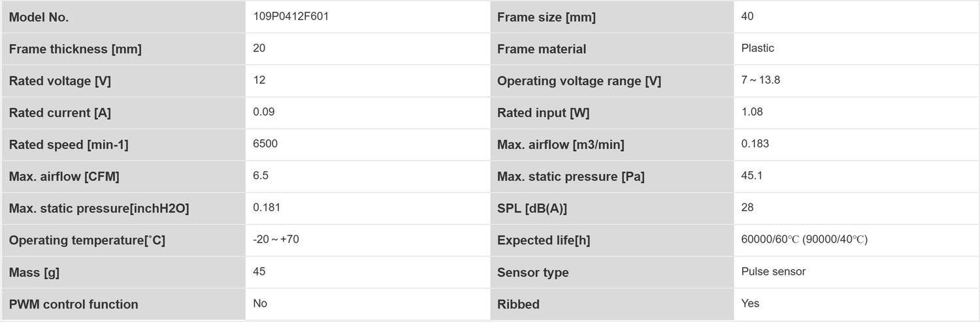This screenshot has height=323, width=980.
Task: Select the "Model No." label cell
Action: [x=39, y=18]
